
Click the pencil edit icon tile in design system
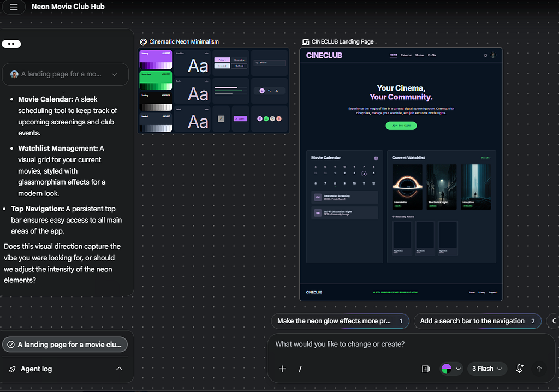point(221,119)
